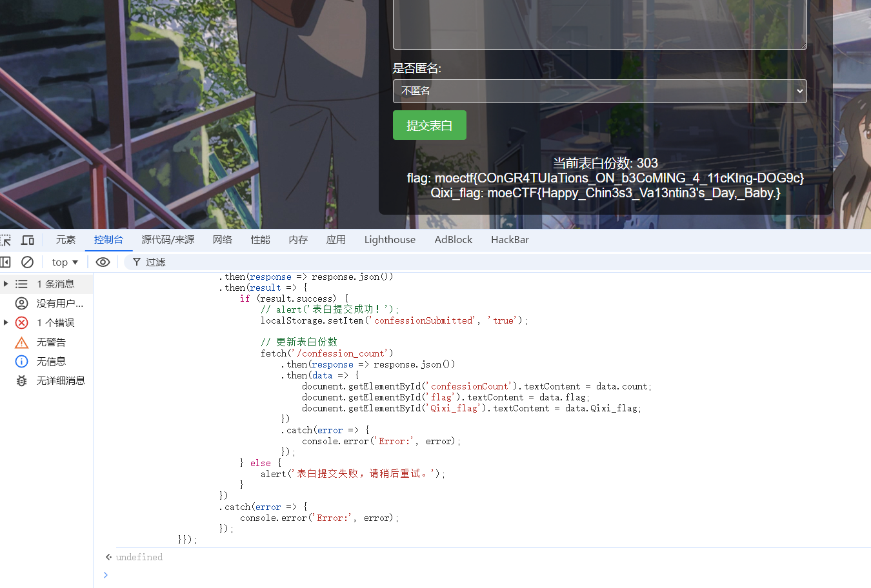Toggle the console sidebar panel icon
871x588 pixels.
click(6, 262)
